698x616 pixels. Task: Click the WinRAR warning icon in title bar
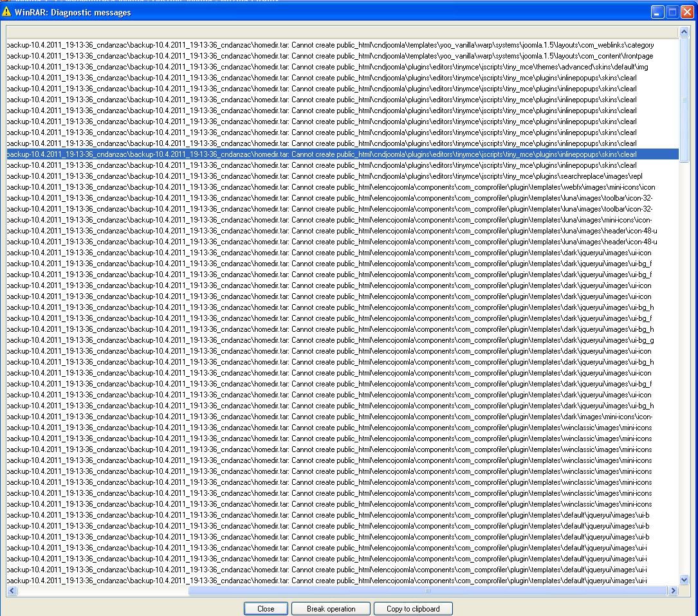coord(6,12)
